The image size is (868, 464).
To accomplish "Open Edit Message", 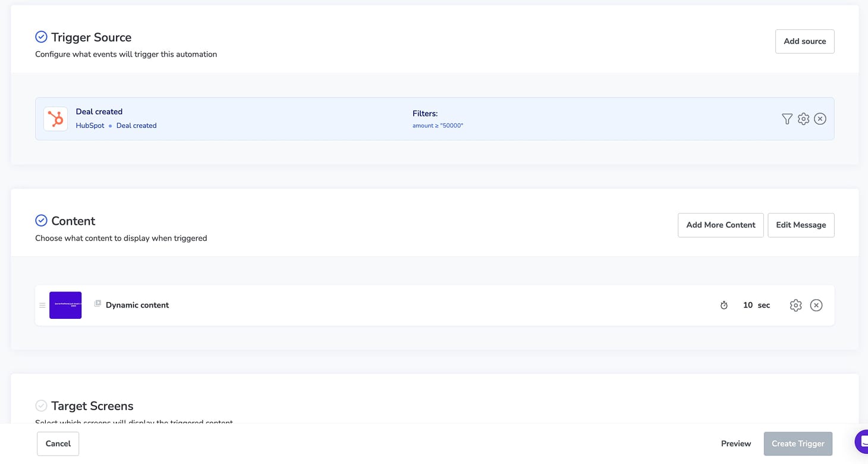I will pyautogui.click(x=800, y=225).
